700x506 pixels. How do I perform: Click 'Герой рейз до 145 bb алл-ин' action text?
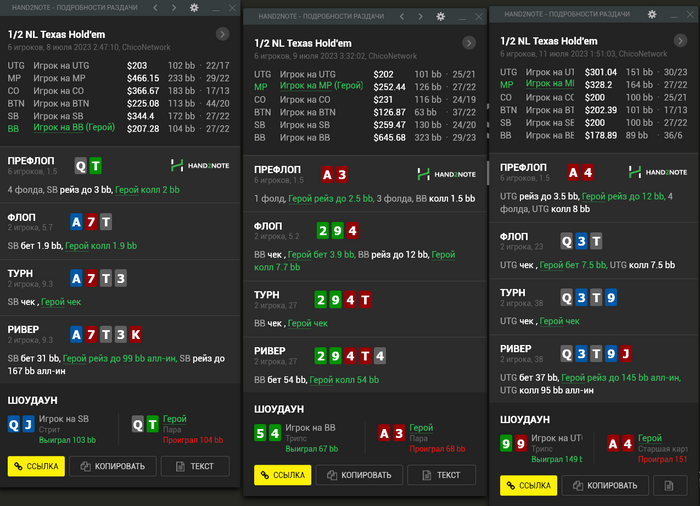(x=621, y=378)
